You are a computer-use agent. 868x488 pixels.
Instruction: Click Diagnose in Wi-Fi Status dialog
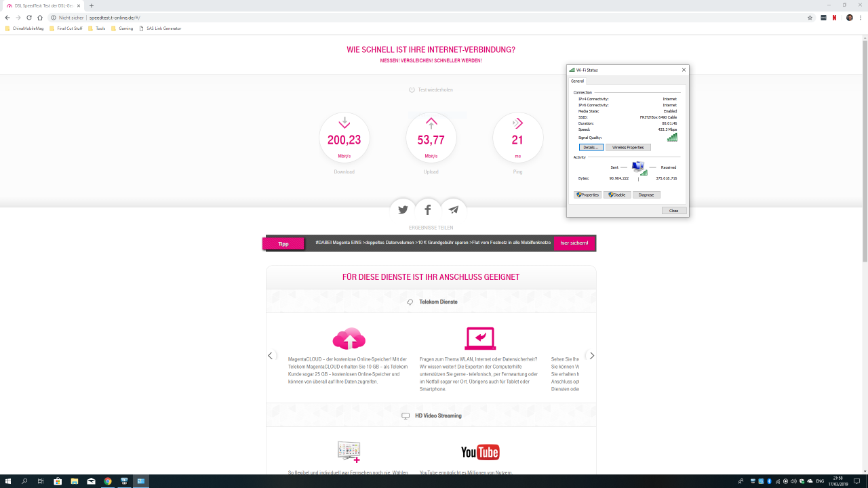tap(646, 195)
